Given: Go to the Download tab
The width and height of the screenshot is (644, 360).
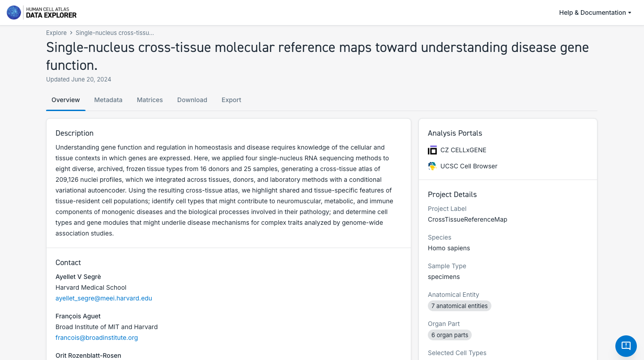Looking at the screenshot, I should (x=192, y=100).
